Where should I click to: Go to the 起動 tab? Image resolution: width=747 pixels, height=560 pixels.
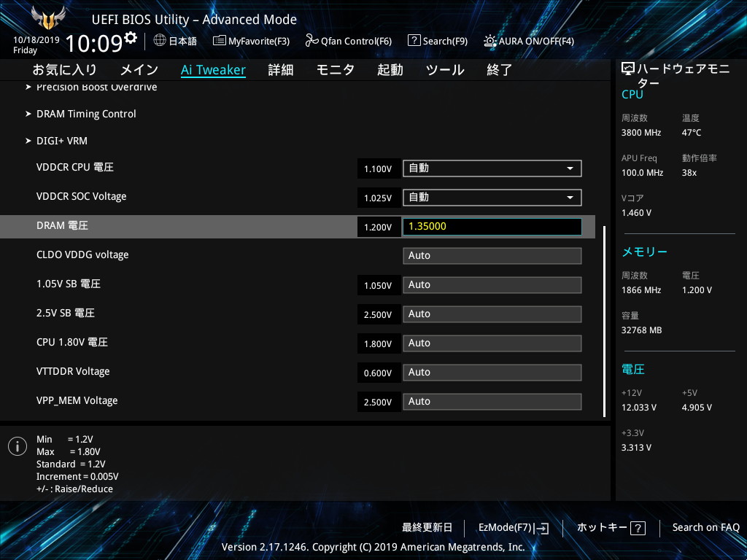pos(390,70)
